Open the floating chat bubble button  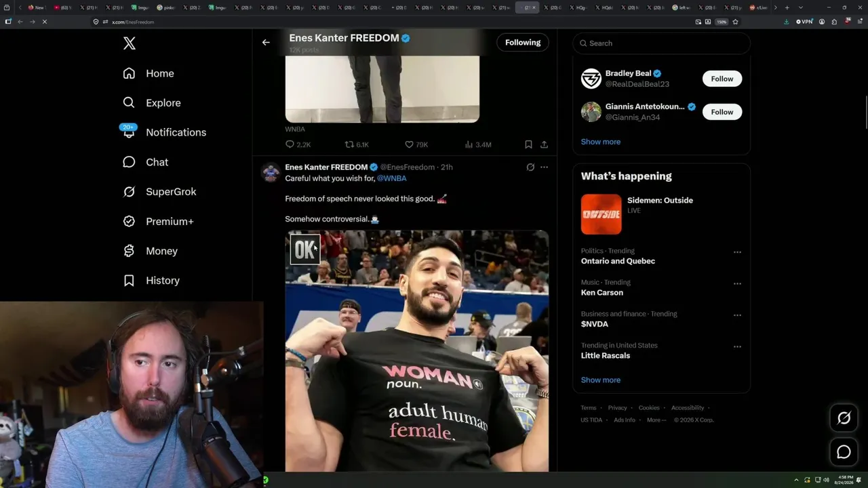click(x=844, y=451)
